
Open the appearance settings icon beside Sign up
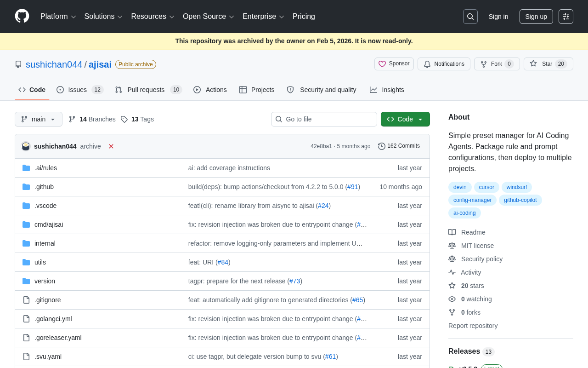[566, 17]
